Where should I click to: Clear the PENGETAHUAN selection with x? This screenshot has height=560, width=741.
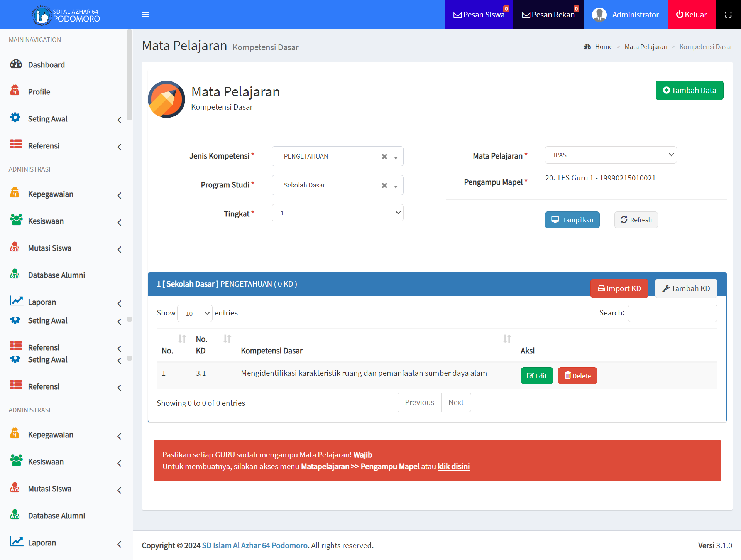(x=384, y=157)
